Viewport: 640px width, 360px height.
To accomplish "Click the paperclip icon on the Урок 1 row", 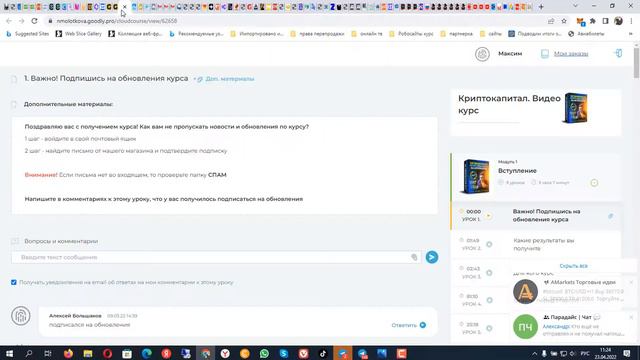I will 611,216.
